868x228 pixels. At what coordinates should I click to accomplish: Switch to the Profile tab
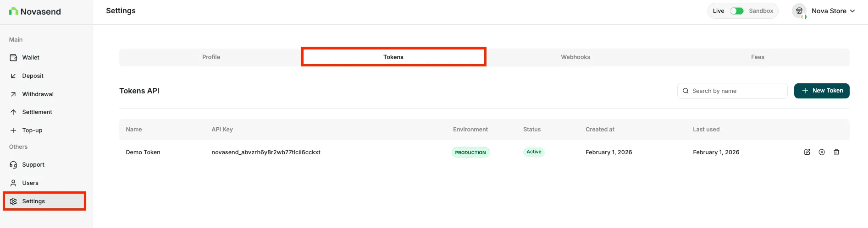[x=211, y=57]
